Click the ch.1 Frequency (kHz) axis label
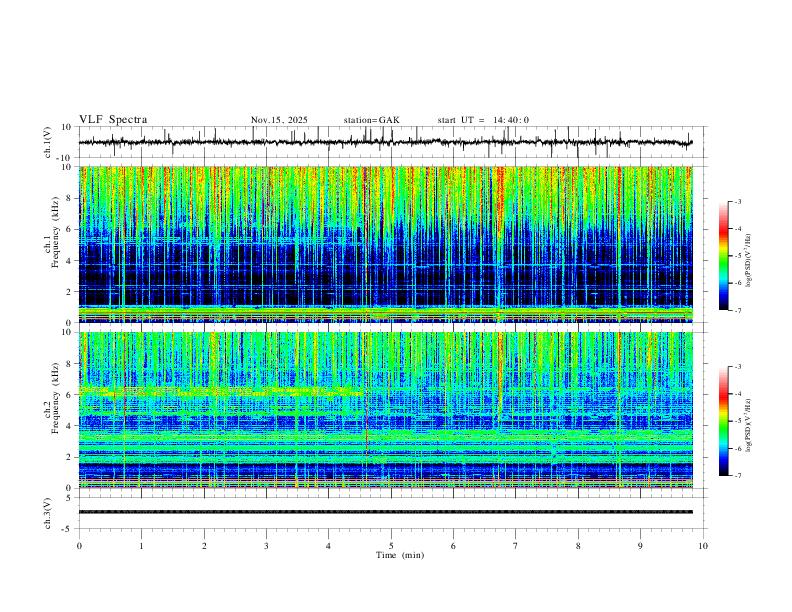 (x=52, y=233)
